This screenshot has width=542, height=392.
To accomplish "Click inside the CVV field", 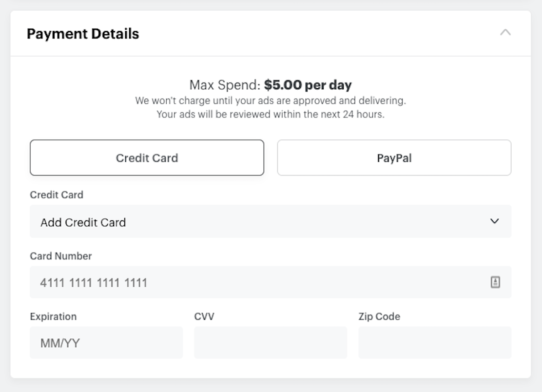I will [x=271, y=343].
